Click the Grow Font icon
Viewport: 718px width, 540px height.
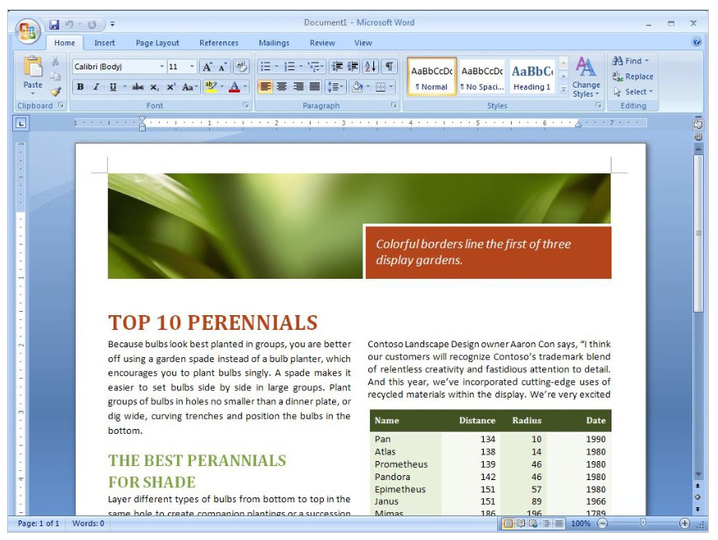[207, 67]
